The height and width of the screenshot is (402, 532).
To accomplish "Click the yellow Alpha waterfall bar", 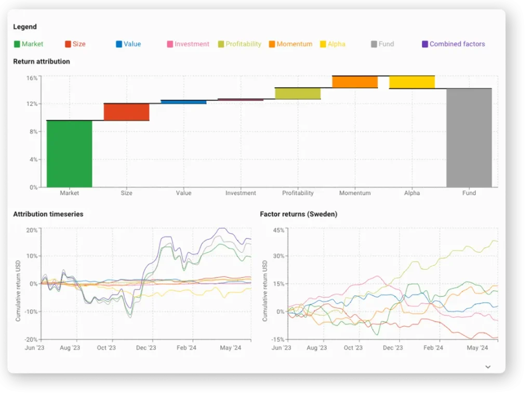I will tap(412, 82).
